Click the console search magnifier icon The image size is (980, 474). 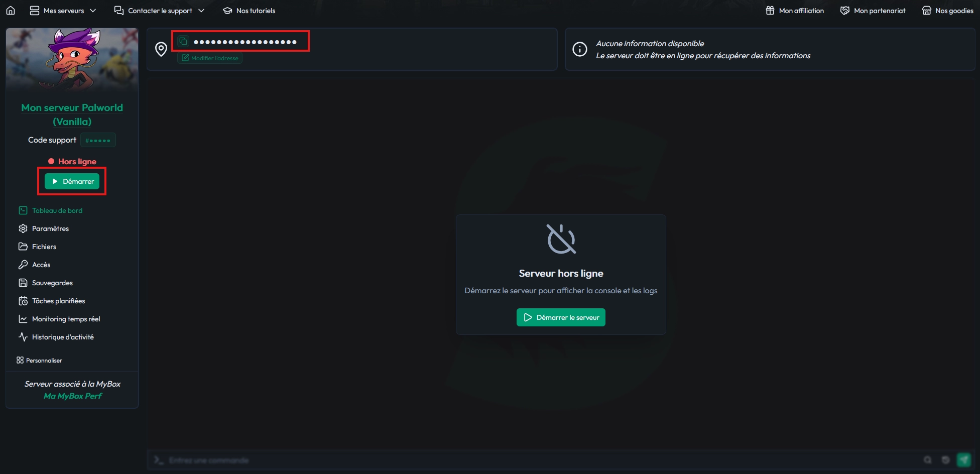pos(927,460)
